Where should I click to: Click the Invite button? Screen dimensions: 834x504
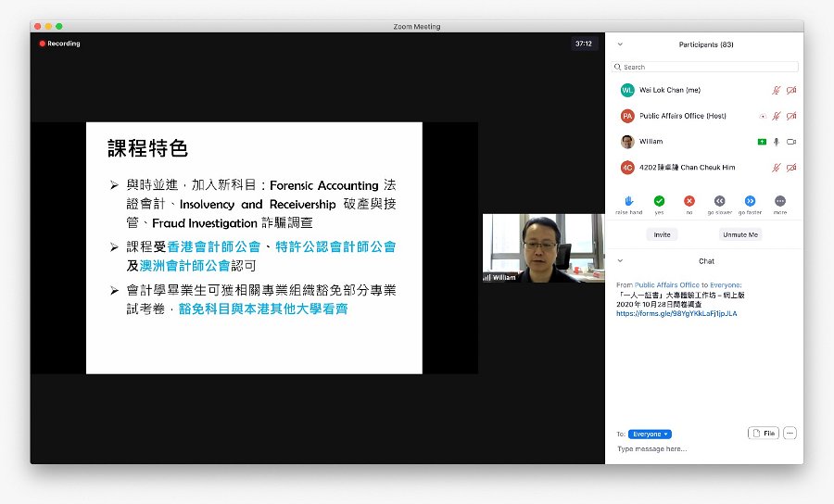[663, 234]
